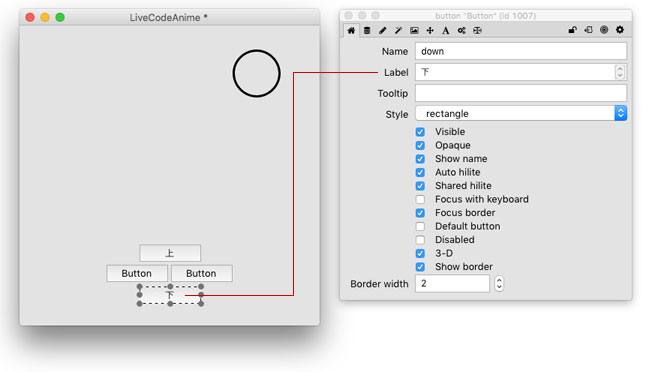
Task: Open the Advanced gears icon tab
Action: pyautogui.click(x=461, y=30)
